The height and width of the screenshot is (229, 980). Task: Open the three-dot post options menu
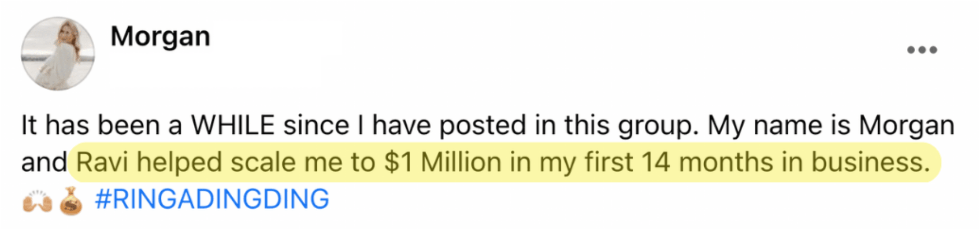922,50
